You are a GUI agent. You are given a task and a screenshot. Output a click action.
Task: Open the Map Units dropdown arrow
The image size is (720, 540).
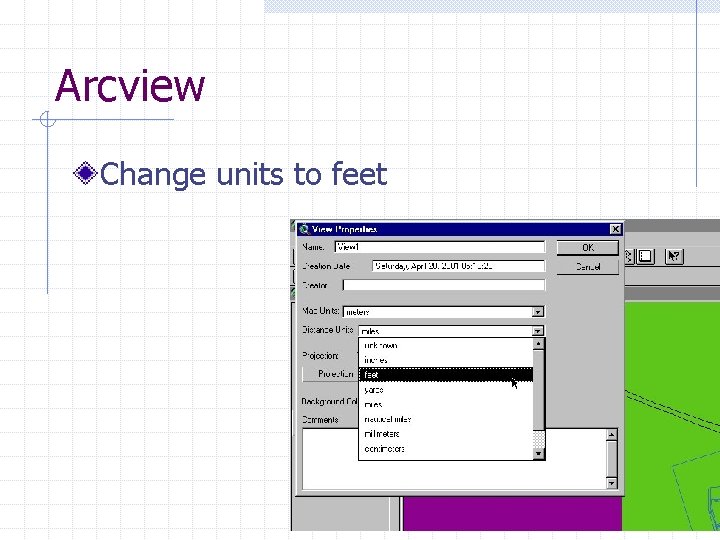tap(538, 312)
